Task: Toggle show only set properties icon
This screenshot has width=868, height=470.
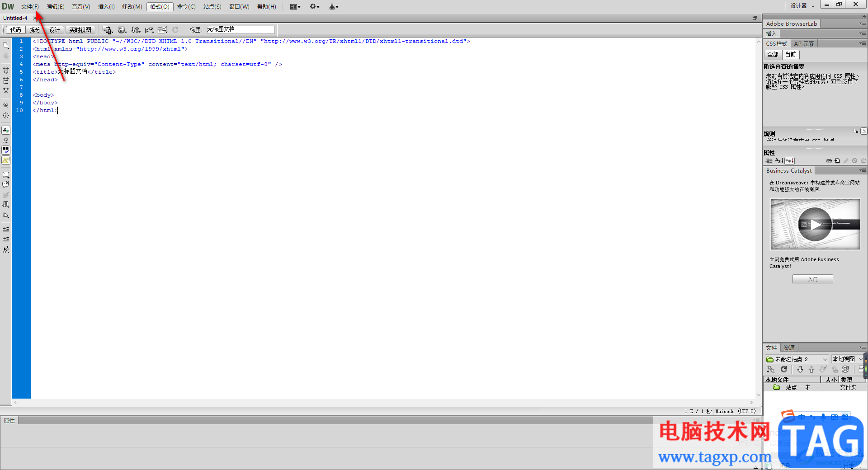Action: 789,161
